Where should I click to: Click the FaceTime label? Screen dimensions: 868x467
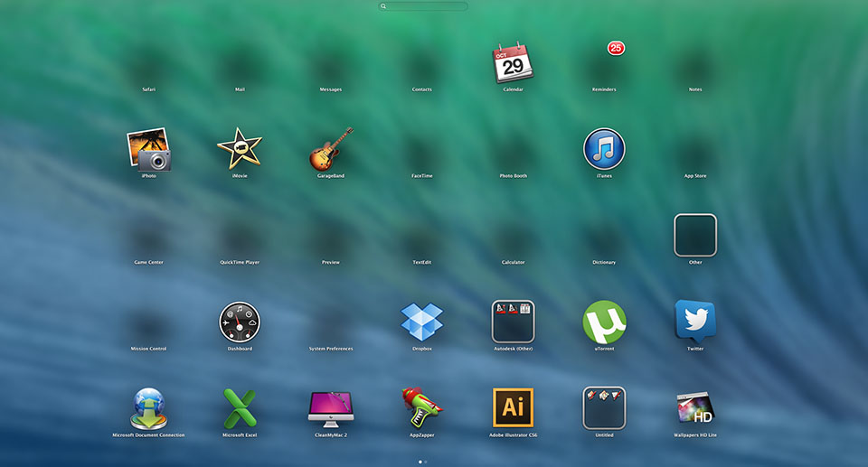click(x=422, y=176)
